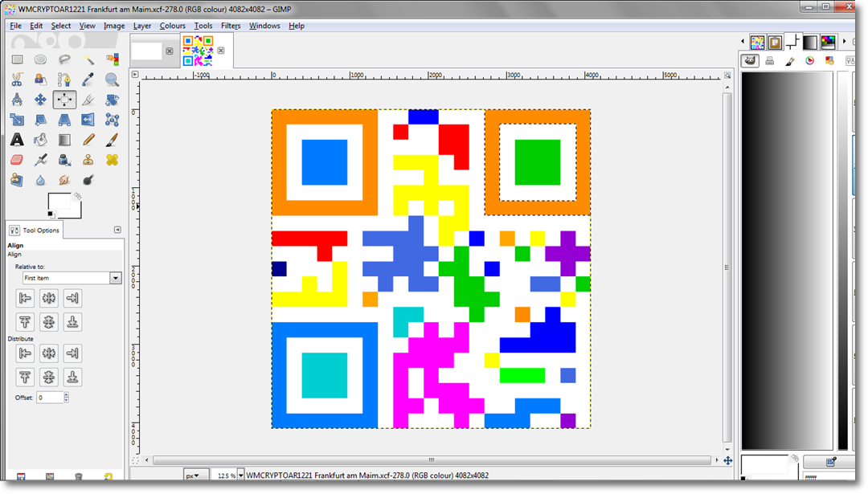The height and width of the screenshot is (494, 868).
Task: Click Align right edges button under Align
Action: pos(72,298)
